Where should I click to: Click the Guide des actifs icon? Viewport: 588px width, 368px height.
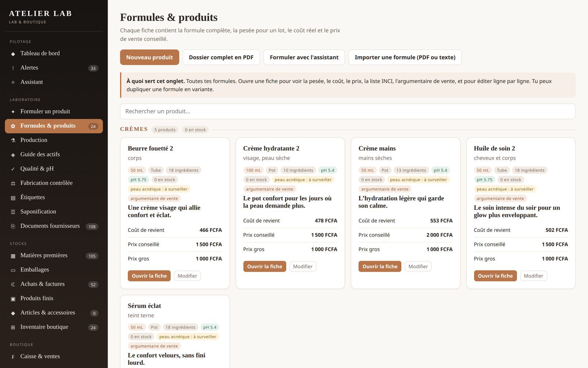pos(13,155)
